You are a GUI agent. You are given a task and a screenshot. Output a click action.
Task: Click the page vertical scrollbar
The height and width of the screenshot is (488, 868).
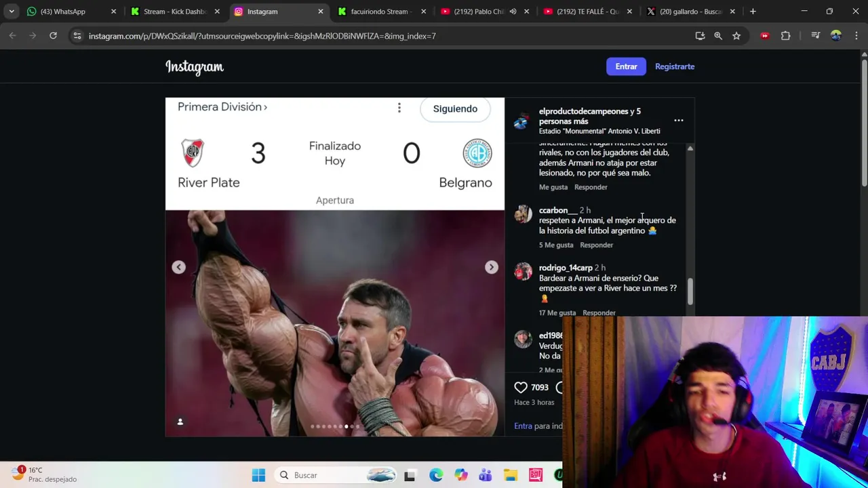(x=864, y=122)
